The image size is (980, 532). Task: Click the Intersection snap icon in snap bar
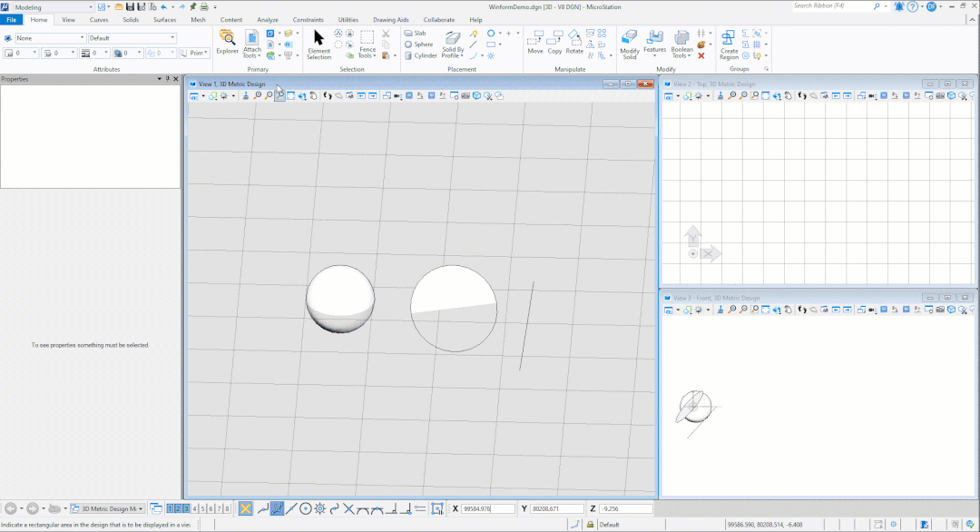[x=348, y=508]
